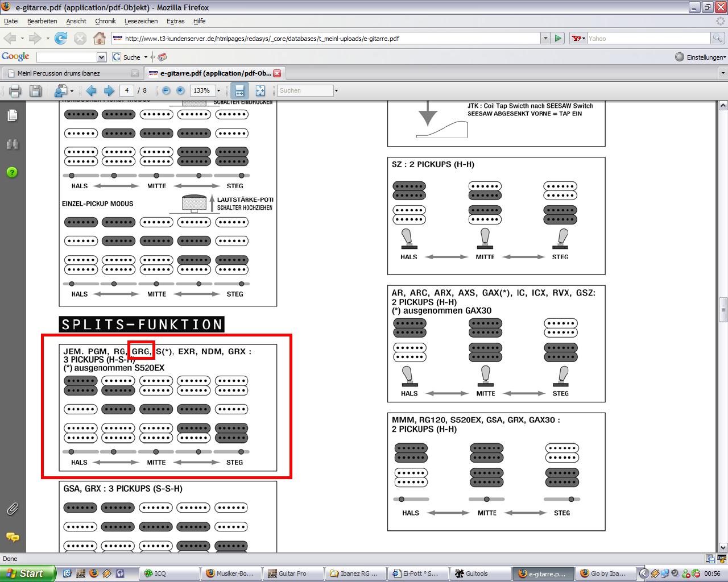
Task: Toggle fit-width scrolling mode
Action: [239, 90]
